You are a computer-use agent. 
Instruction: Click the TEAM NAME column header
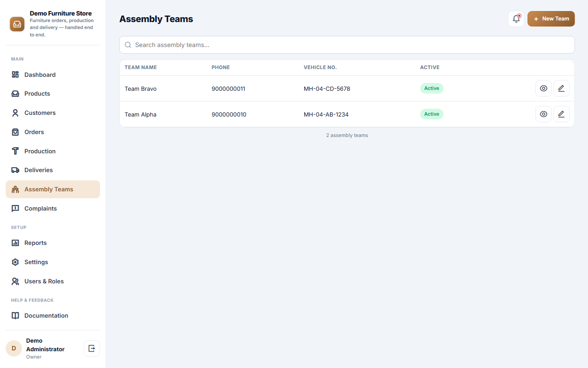pyautogui.click(x=140, y=67)
